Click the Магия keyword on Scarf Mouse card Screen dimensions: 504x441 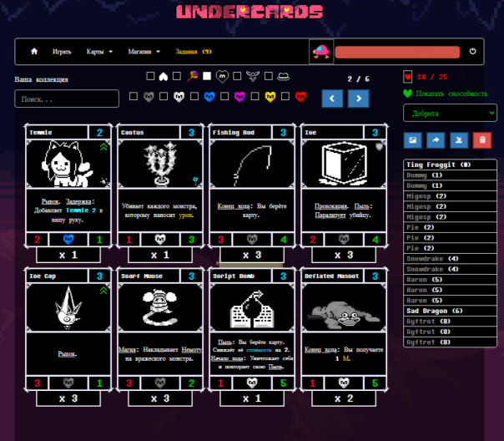point(127,350)
